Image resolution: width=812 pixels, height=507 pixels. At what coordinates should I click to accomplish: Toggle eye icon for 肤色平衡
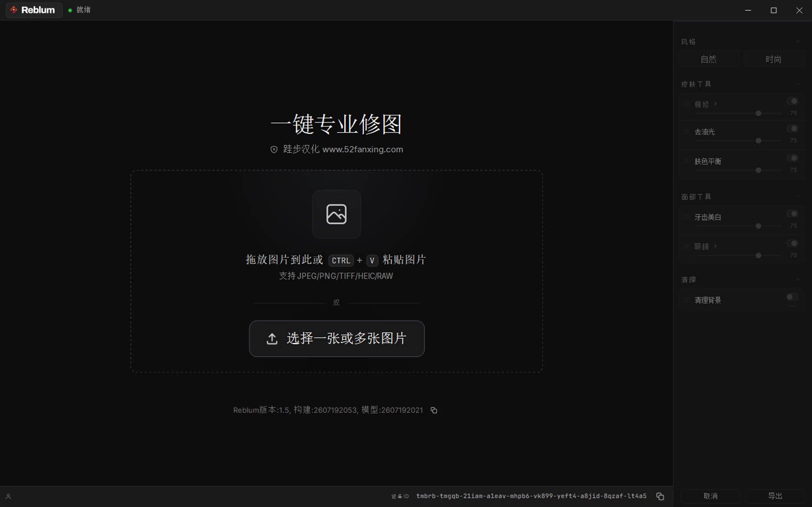(686, 161)
